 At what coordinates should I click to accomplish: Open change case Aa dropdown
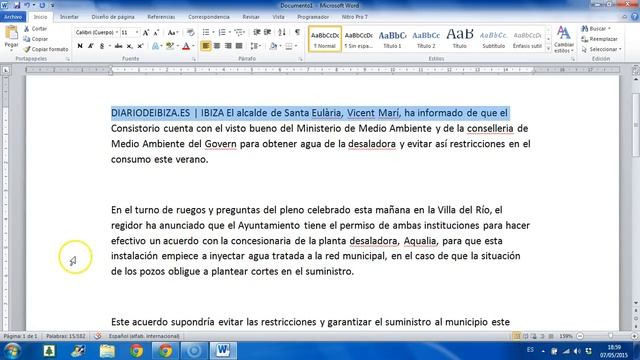pos(173,32)
